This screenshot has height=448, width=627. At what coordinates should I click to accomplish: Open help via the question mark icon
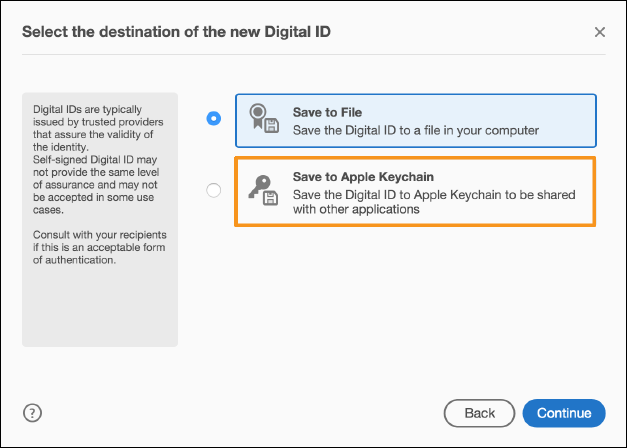point(32,412)
